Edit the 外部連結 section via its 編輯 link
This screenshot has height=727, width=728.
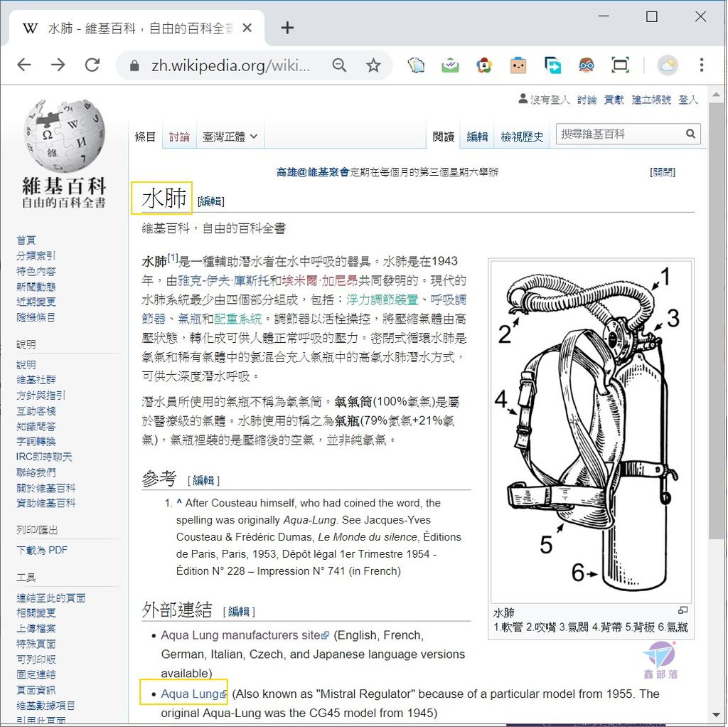point(239,611)
